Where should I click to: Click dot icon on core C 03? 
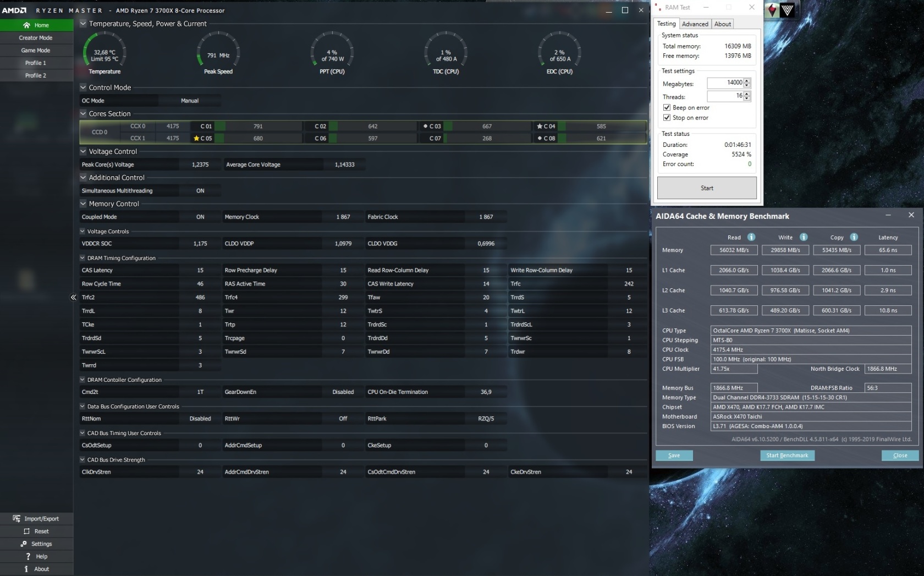(x=425, y=127)
